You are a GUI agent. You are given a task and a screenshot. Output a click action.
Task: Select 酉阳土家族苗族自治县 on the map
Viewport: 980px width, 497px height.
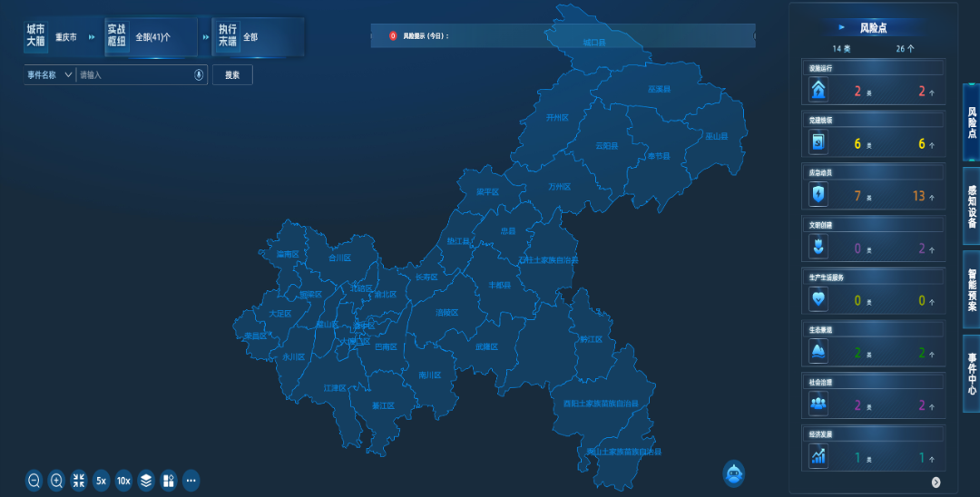[601, 404]
